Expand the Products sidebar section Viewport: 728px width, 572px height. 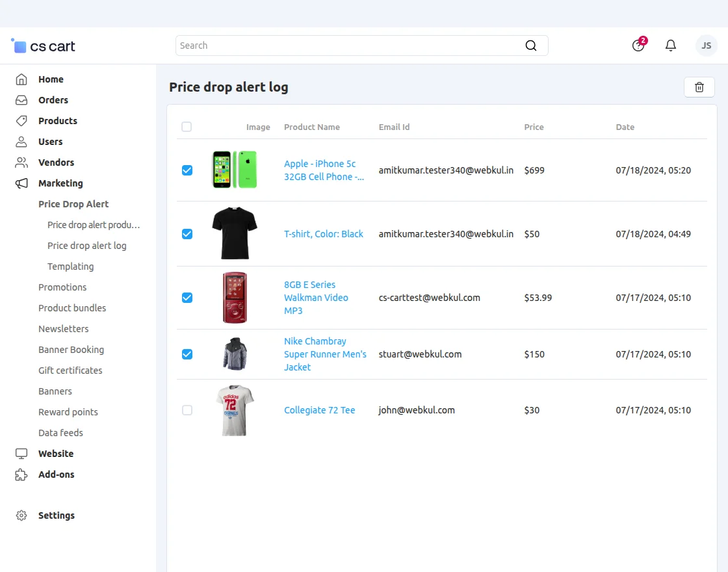(57, 121)
